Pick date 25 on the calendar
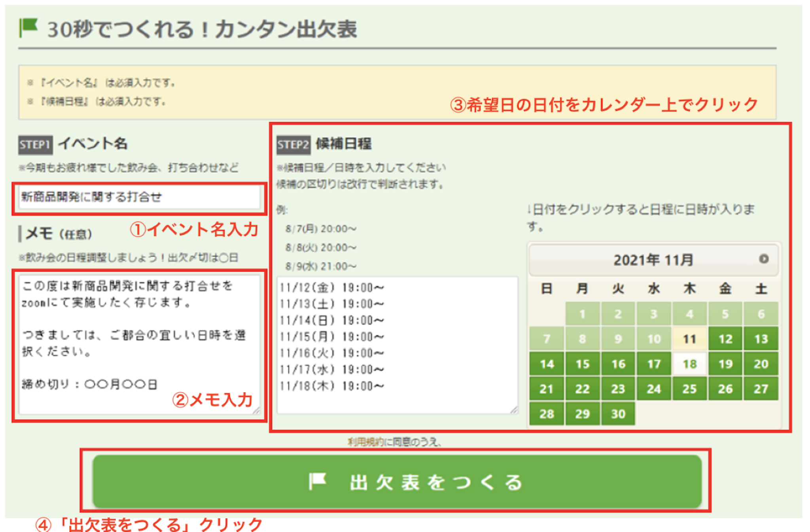Image resolution: width=810 pixels, height=532 pixels. (689, 389)
